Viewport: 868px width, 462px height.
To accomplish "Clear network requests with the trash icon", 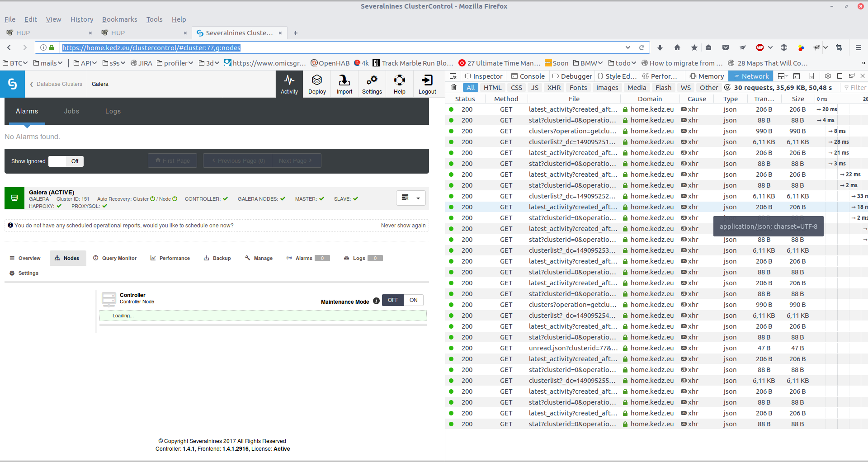I will point(454,87).
